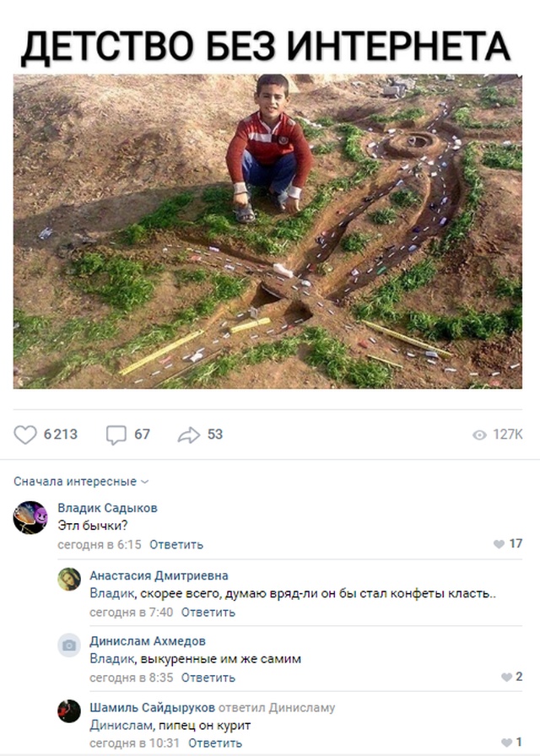Screen dimensions: 540x756
Task: Expand the 'Сначала интересные' sort dropdown
Action: (81, 482)
